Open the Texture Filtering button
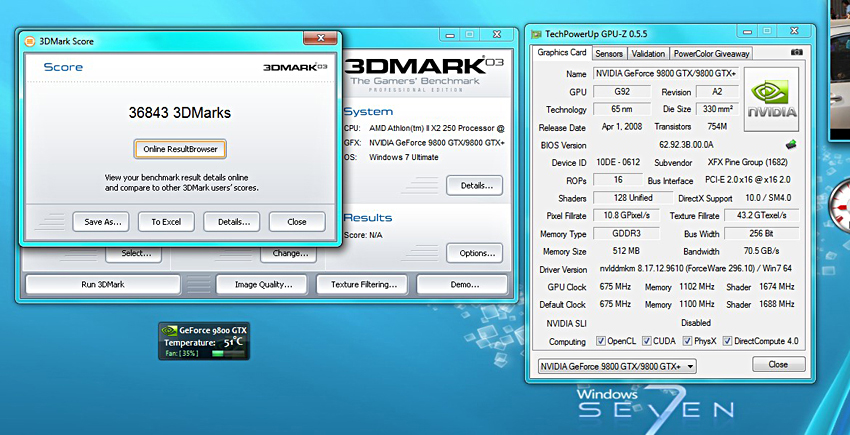The height and width of the screenshot is (435, 850). (362, 284)
